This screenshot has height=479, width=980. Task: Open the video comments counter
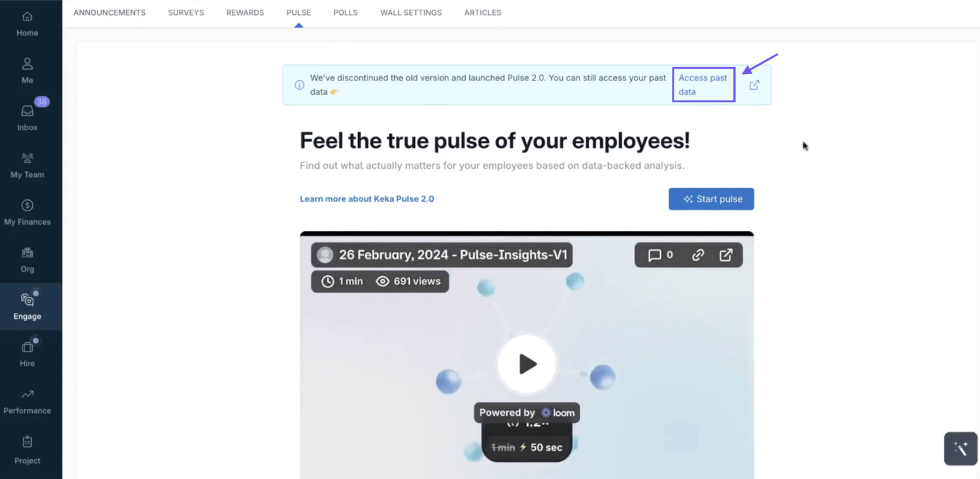pyautogui.click(x=660, y=255)
